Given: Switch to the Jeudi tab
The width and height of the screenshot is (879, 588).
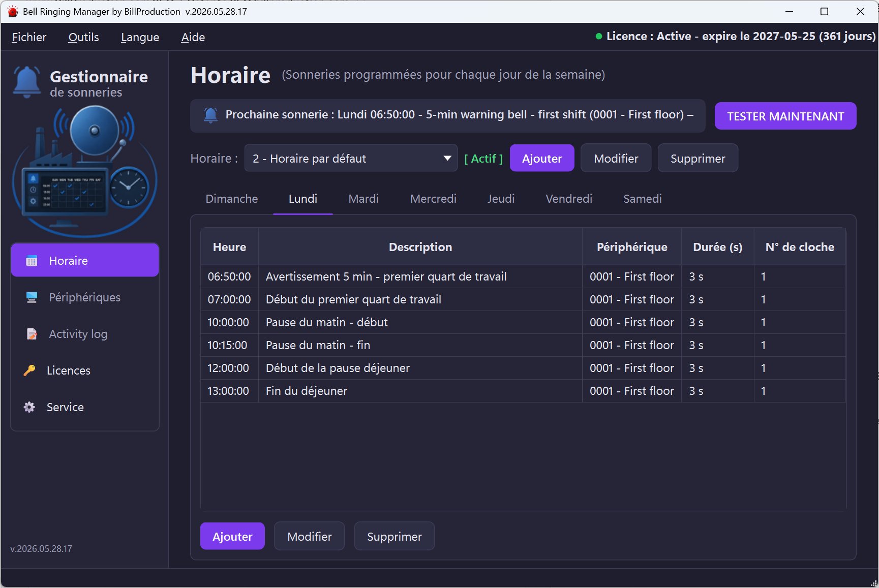Looking at the screenshot, I should point(501,199).
